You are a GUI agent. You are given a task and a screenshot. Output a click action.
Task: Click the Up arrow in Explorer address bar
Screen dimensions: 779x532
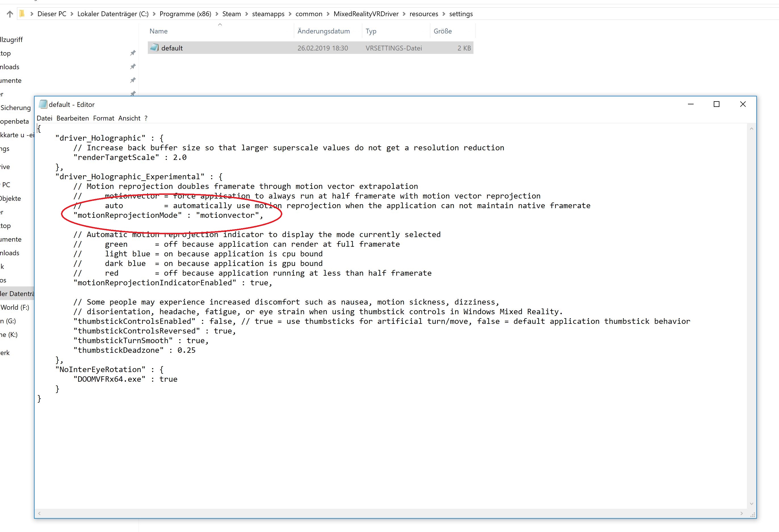coord(10,14)
